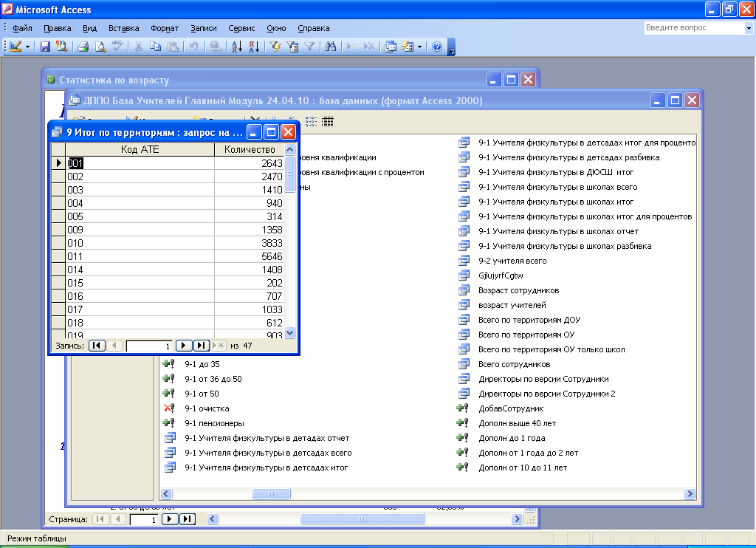Show the Database Window icon

391,47
